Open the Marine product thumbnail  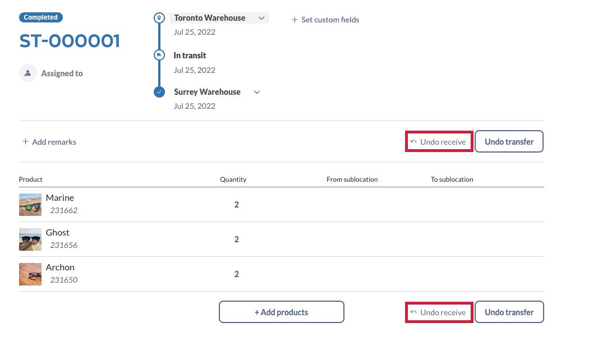pos(30,205)
